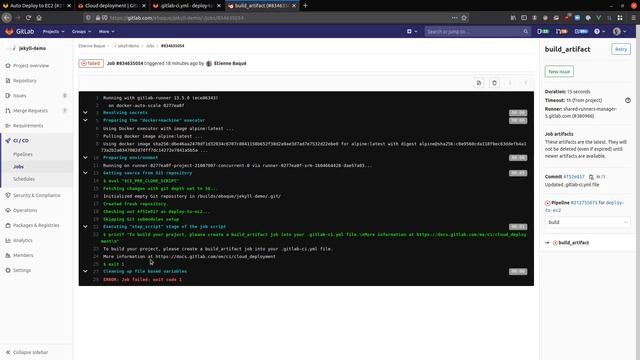Open Packages & Registries in sidebar
This screenshot has height=360, width=640.
(36, 225)
